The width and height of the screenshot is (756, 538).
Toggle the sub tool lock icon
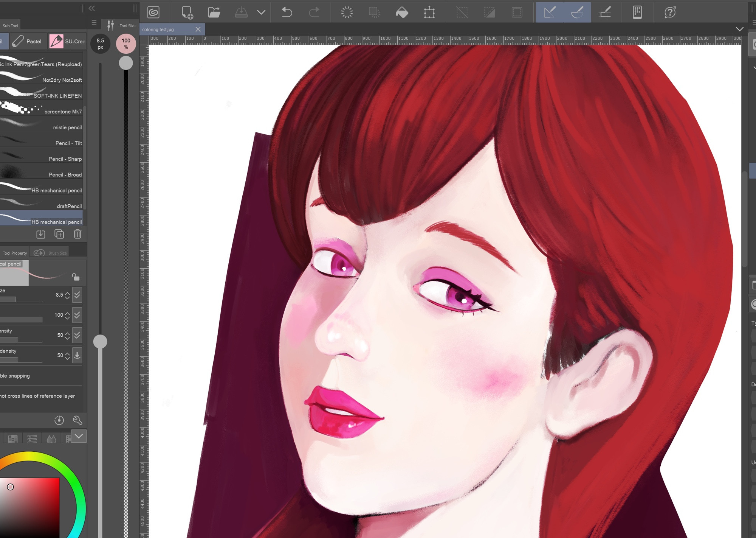(x=76, y=277)
